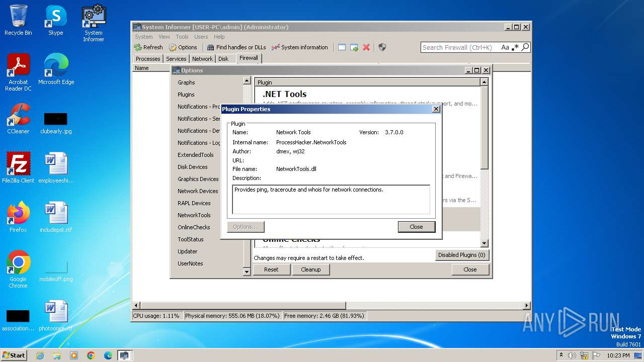Select OnlineChecks options section
The image size is (644, 362).
(x=194, y=227)
